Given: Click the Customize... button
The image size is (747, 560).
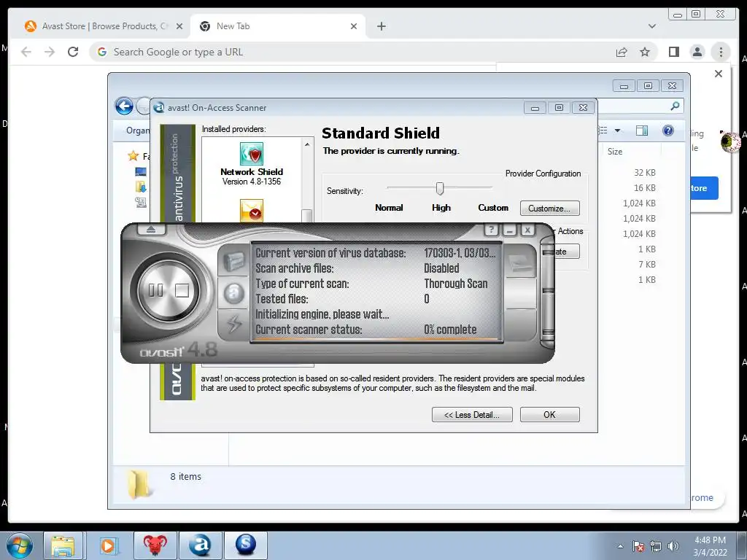Looking at the screenshot, I should click(x=550, y=208).
